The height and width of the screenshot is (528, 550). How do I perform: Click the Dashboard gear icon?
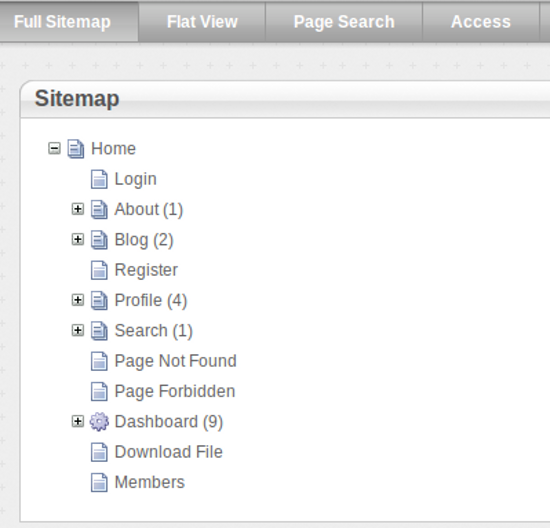[99, 422]
